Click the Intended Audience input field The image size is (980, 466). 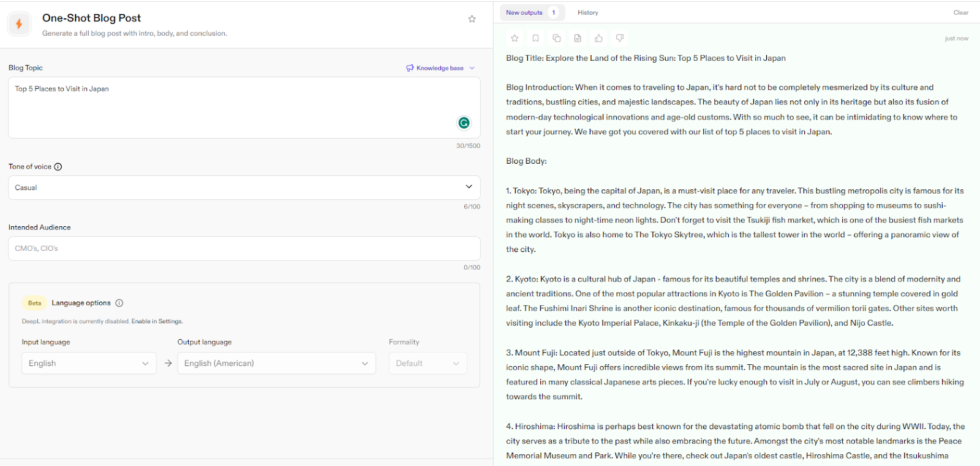point(244,248)
